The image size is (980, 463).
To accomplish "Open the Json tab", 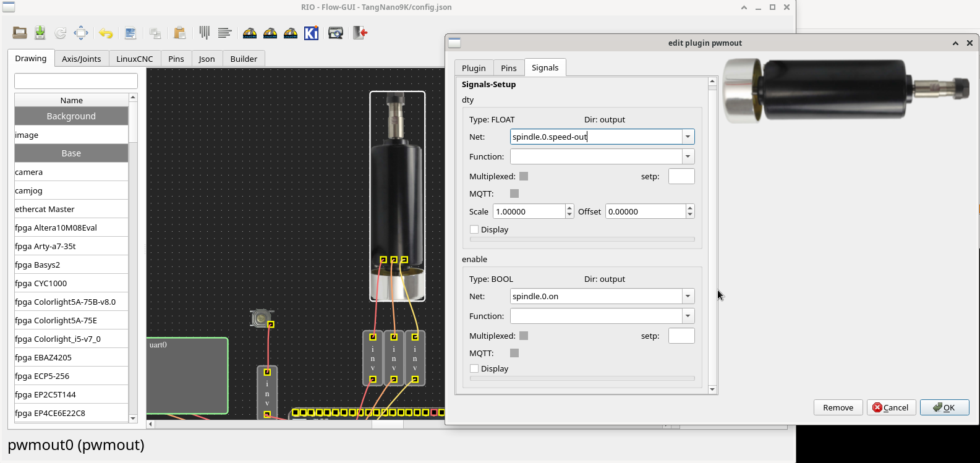I will click(207, 59).
